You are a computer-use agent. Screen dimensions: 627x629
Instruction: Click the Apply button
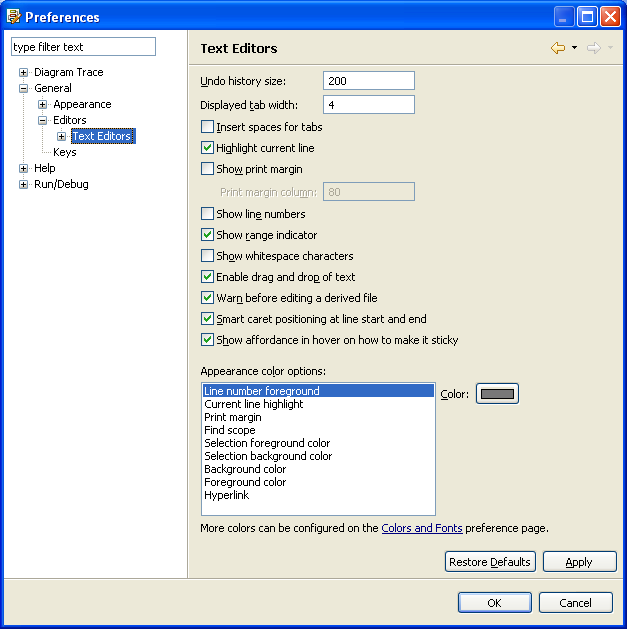(x=579, y=562)
